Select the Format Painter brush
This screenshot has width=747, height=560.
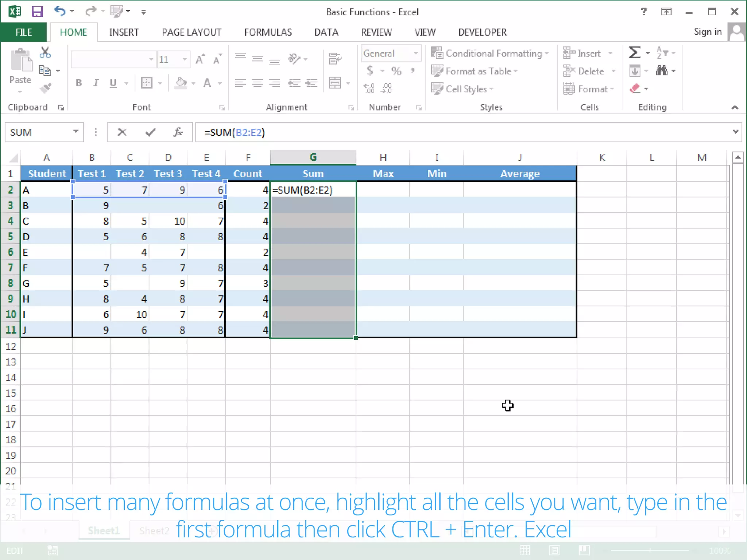pyautogui.click(x=46, y=88)
